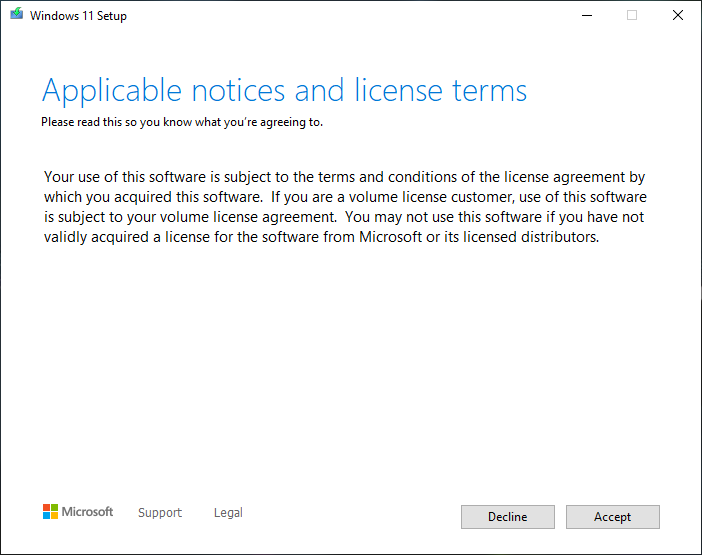Minimize the Setup window

587,15
